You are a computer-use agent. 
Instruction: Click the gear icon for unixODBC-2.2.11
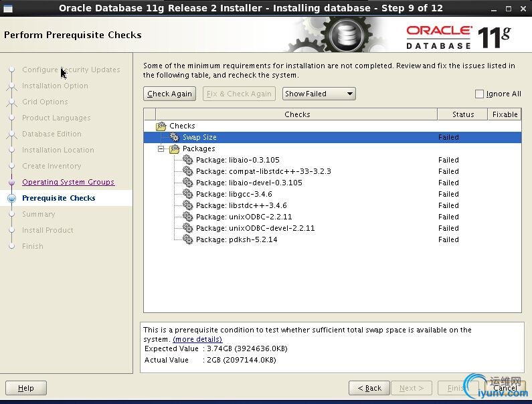click(187, 217)
